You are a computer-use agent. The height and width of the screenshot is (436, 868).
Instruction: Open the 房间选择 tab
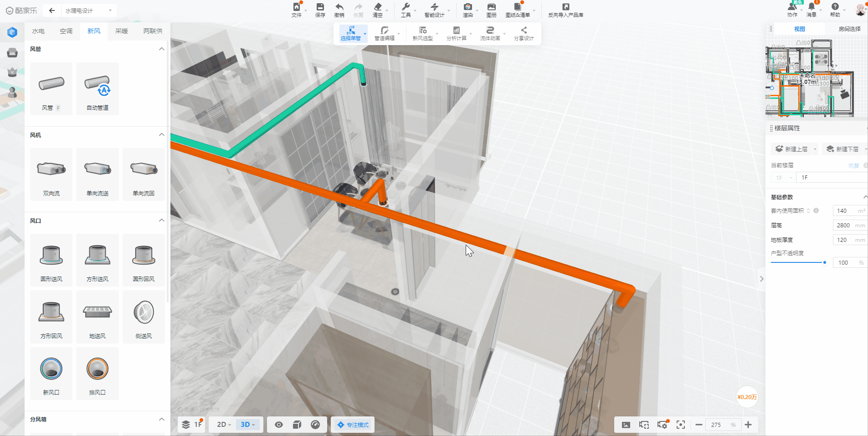(x=849, y=29)
